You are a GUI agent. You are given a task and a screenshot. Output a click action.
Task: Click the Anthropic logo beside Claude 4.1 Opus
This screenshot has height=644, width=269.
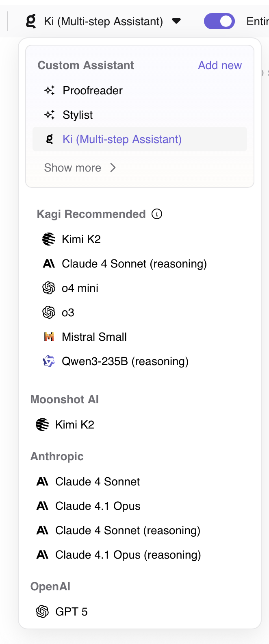[42, 506]
